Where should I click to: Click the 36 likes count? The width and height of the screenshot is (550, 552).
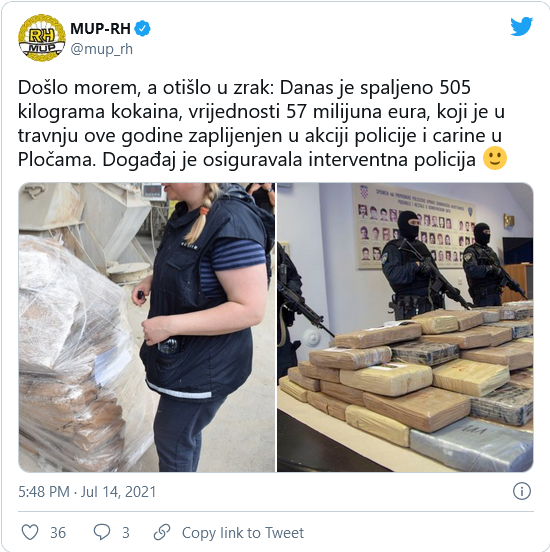tap(58, 533)
